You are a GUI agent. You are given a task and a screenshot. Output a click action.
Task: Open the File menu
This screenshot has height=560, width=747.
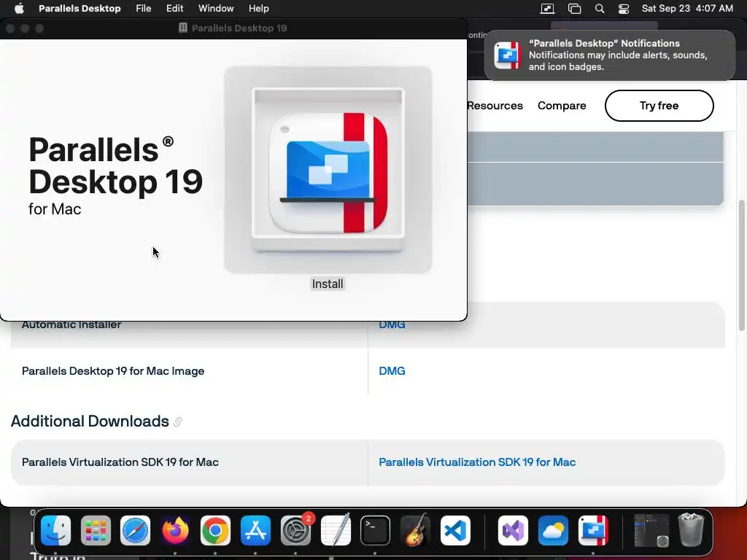tap(143, 9)
